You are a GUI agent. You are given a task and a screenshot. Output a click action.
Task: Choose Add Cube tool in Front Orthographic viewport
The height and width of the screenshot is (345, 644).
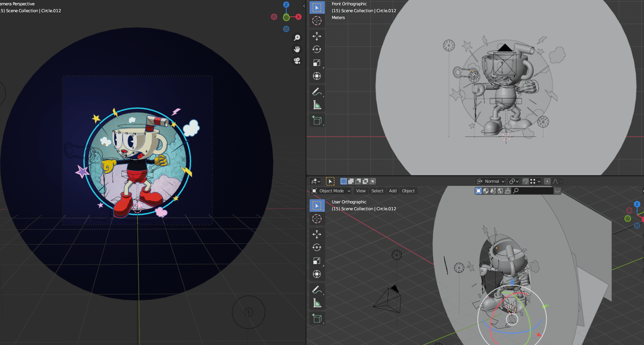(x=317, y=121)
